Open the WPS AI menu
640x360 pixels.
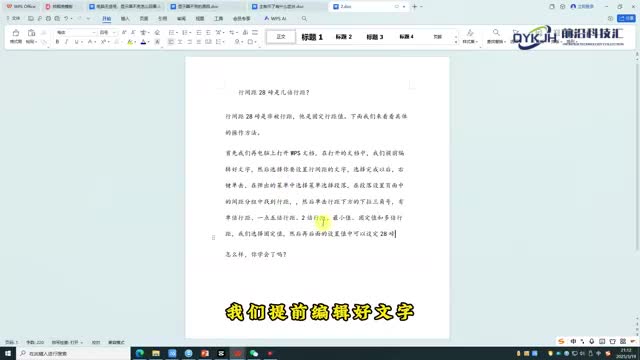click(x=275, y=18)
